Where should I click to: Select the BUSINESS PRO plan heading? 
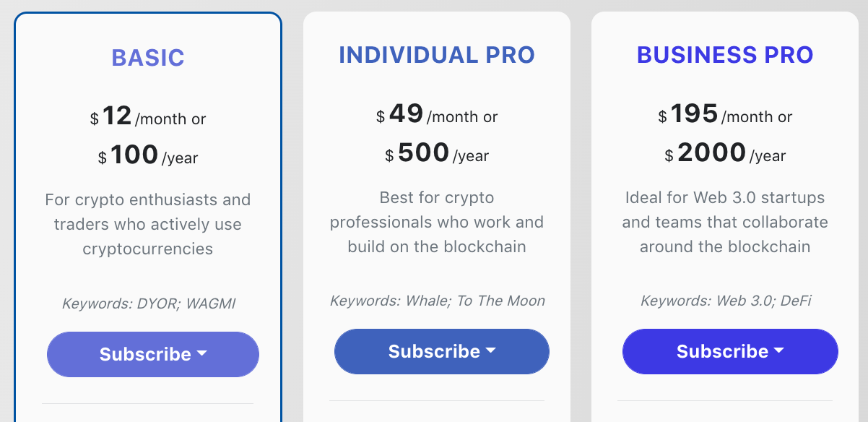click(725, 54)
